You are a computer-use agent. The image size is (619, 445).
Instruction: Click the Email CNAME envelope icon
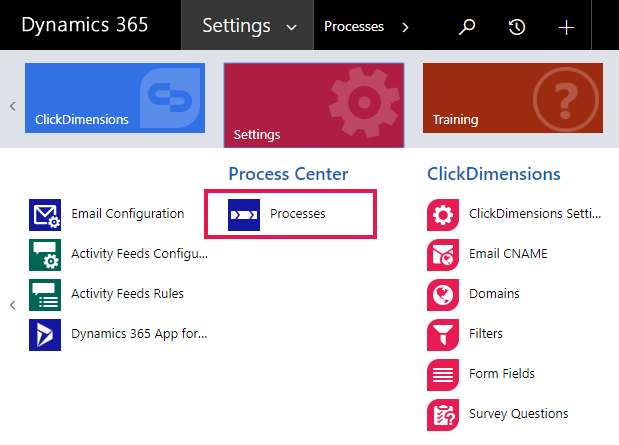coord(443,255)
